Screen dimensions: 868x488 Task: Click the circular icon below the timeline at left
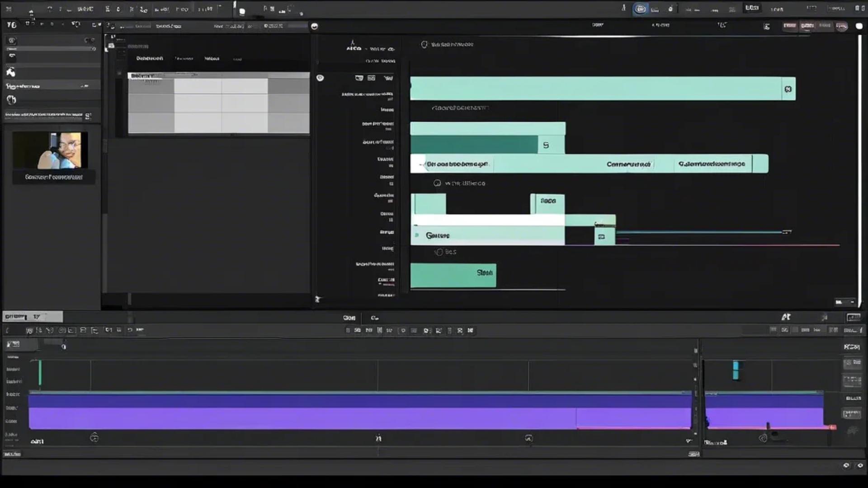(x=94, y=437)
